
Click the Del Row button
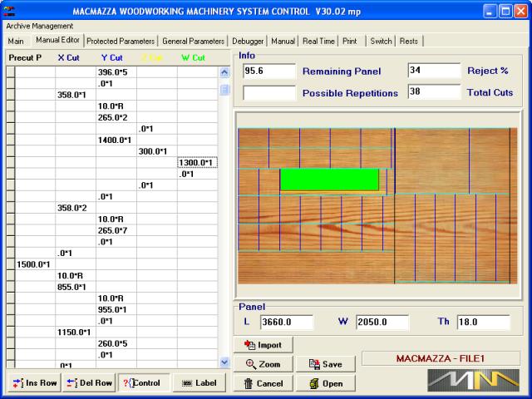coord(89,382)
